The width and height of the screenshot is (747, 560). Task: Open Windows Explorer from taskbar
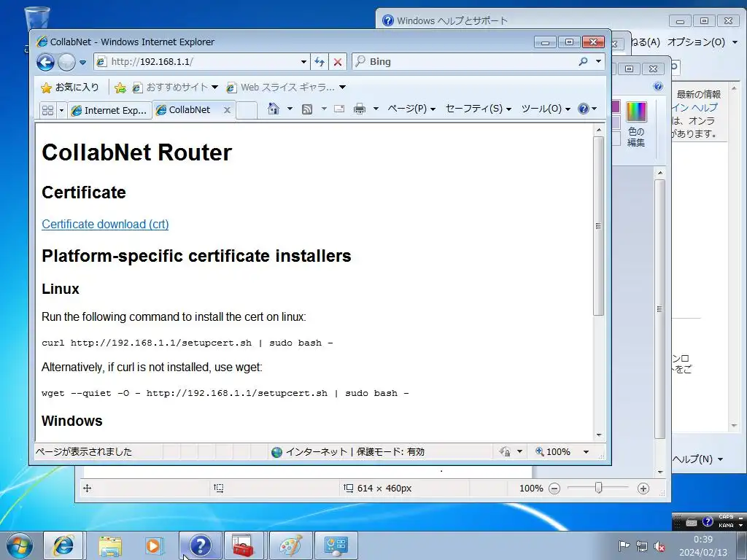tap(110, 545)
